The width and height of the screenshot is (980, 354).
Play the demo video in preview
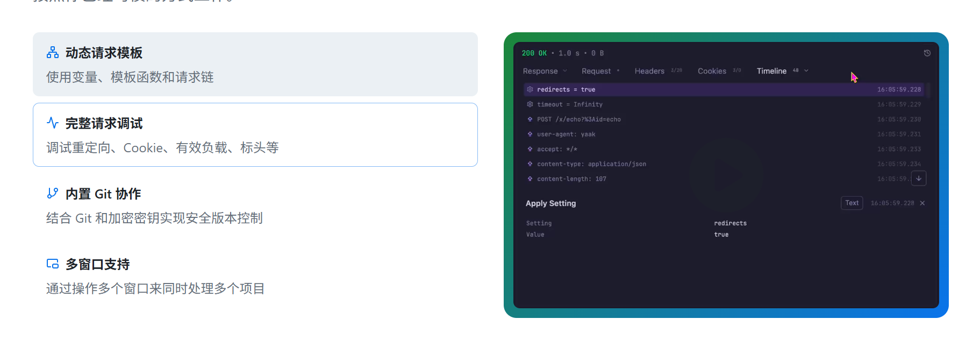(726, 174)
